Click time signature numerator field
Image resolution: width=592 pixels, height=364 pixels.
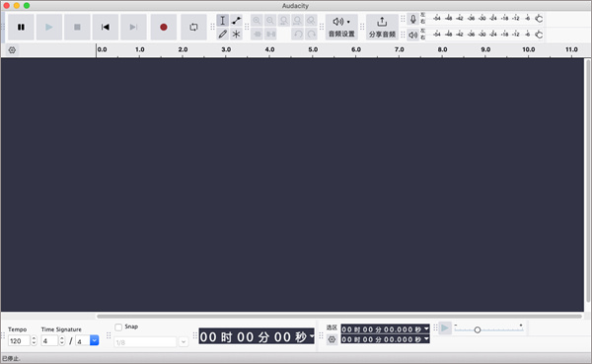[49, 340]
